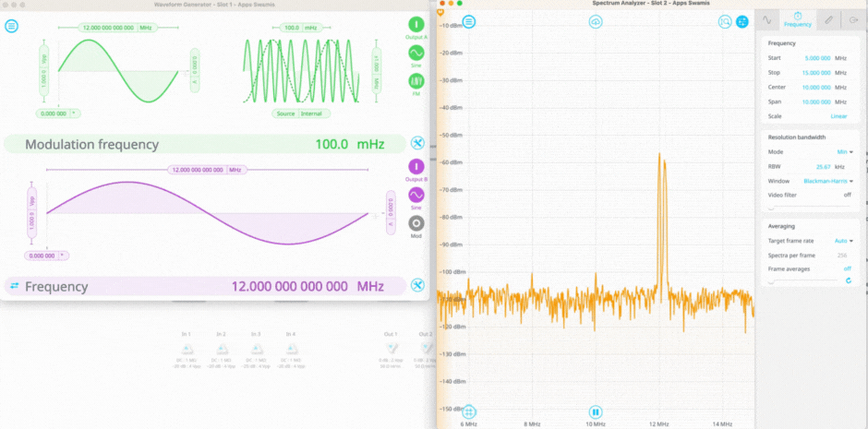868x429 pixels.
Task: Edit Span value 10.000 000 MHz
Action: coord(816,101)
